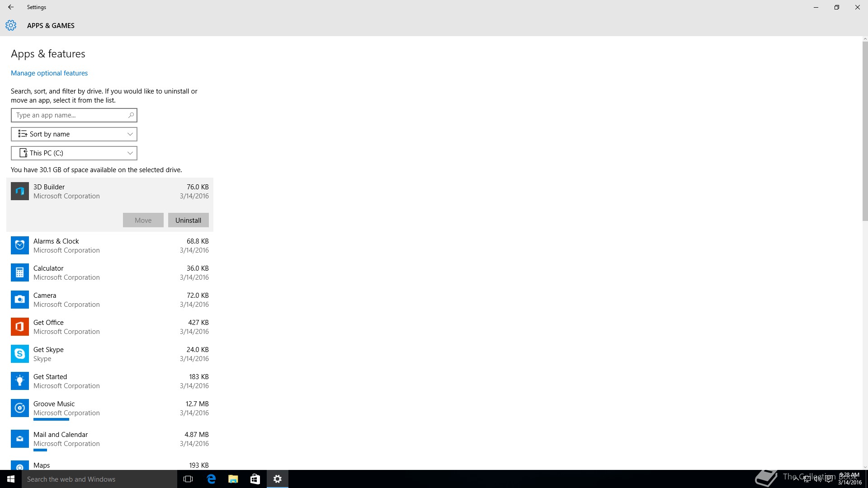Select the Get Skype entry name

point(48,350)
